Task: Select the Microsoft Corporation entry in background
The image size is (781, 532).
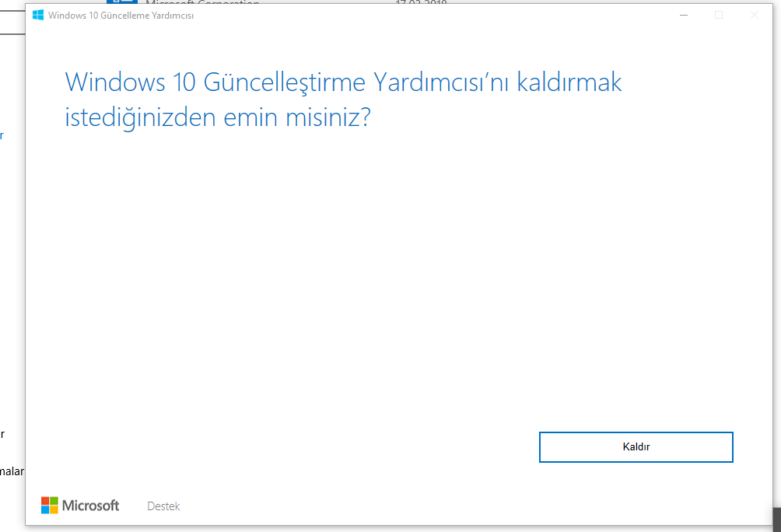Action: click(202, 2)
